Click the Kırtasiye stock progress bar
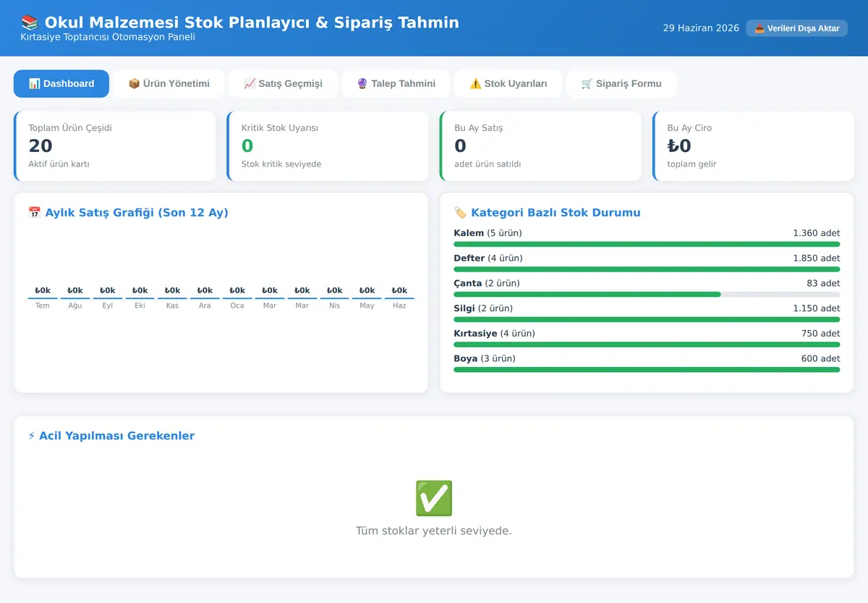The width and height of the screenshot is (868, 603). click(647, 345)
